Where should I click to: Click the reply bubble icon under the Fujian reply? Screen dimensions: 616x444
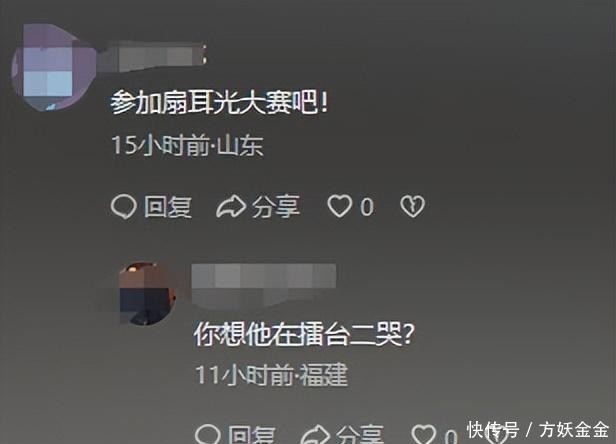[207, 434]
